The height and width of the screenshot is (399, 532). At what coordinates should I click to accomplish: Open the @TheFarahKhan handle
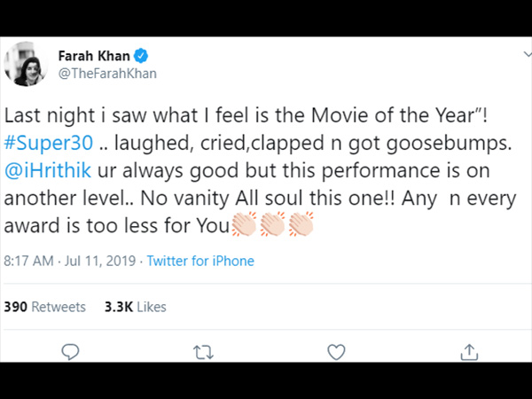pyautogui.click(x=107, y=74)
